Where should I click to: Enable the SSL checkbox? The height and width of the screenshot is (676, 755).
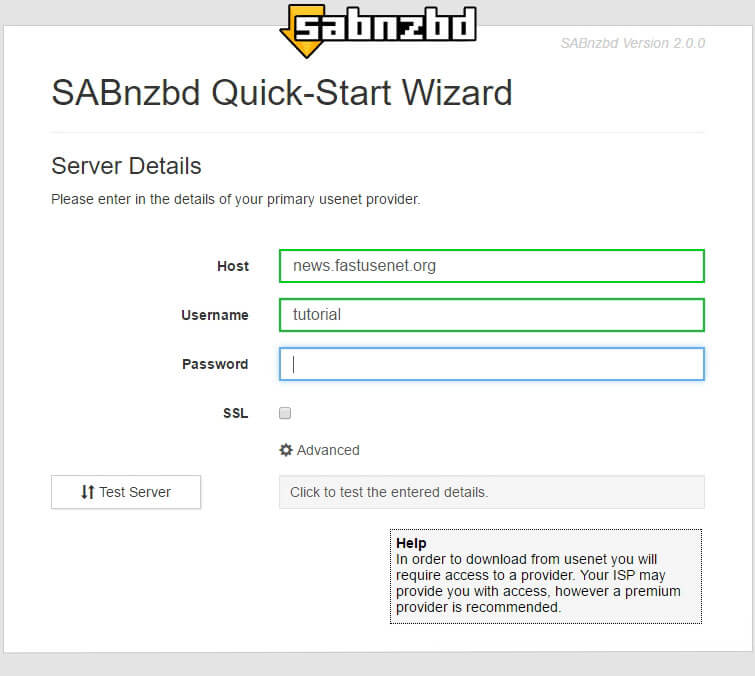pyautogui.click(x=285, y=413)
